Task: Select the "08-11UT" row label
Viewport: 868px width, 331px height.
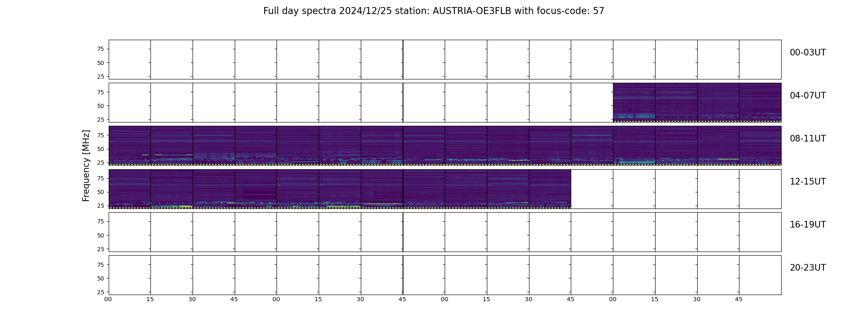Action: click(808, 139)
